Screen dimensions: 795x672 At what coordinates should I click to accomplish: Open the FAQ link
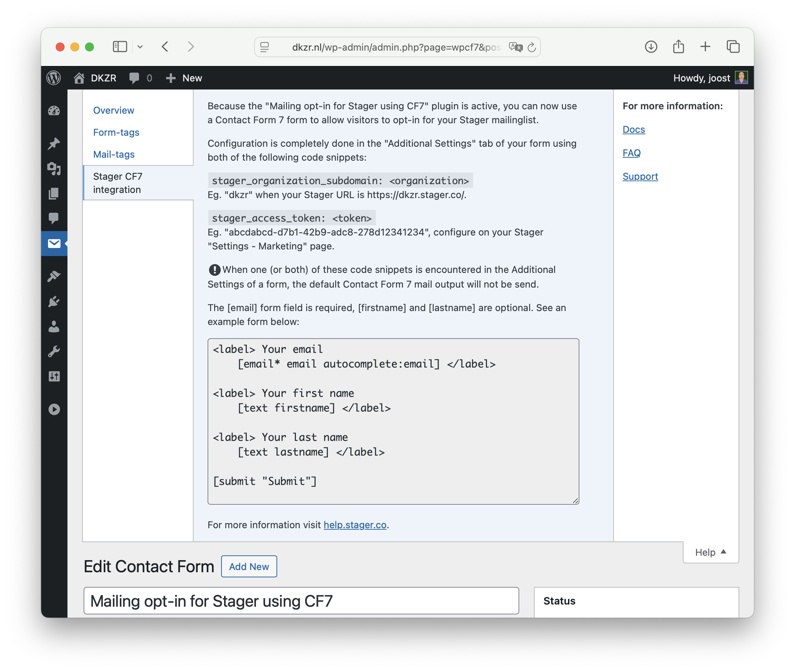pos(631,153)
